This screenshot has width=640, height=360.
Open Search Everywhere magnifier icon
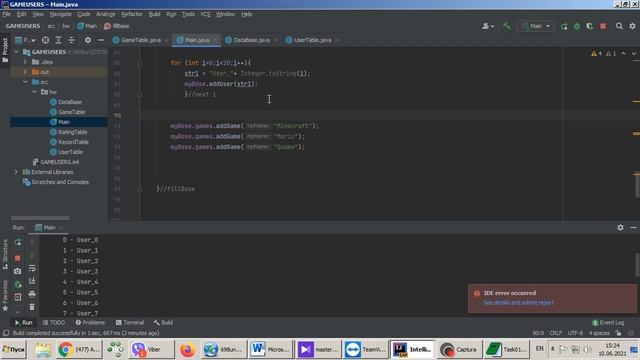point(619,26)
